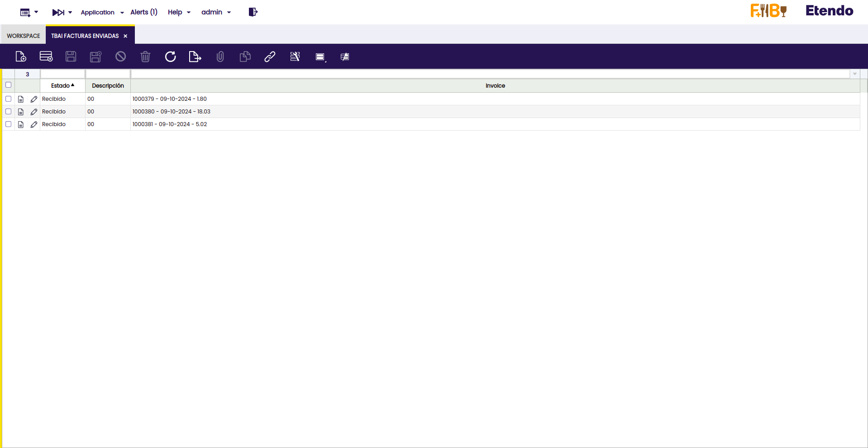The image size is (868, 448).
Task: Click Recibido status in invoice 1000380 row
Action: point(54,112)
